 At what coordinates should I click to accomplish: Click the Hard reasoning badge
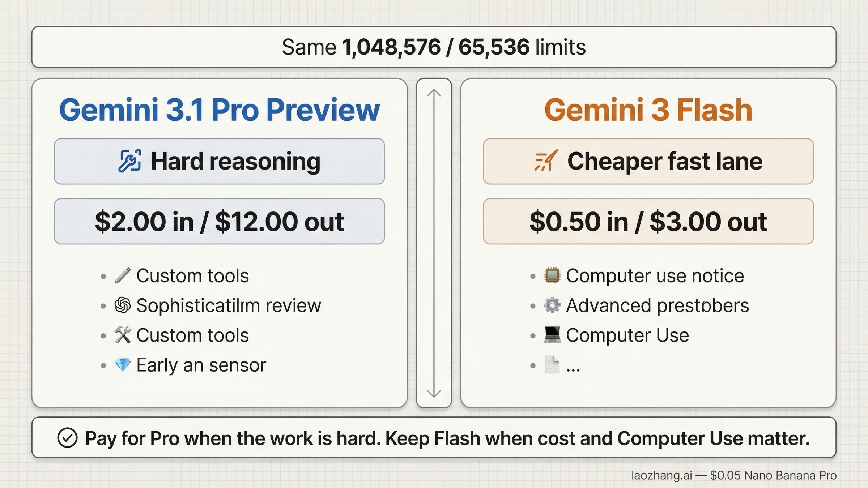[x=219, y=161]
